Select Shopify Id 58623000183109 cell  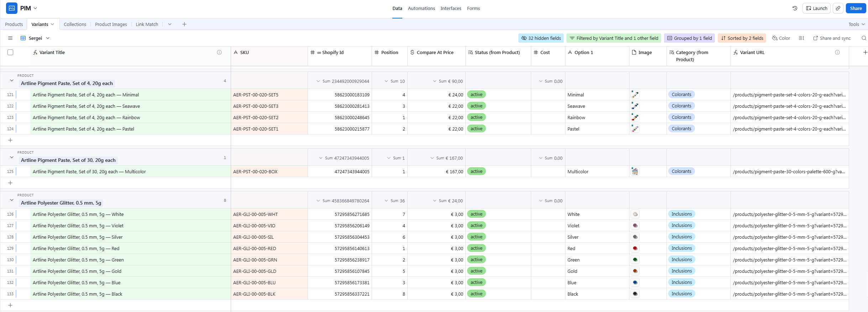[340, 95]
